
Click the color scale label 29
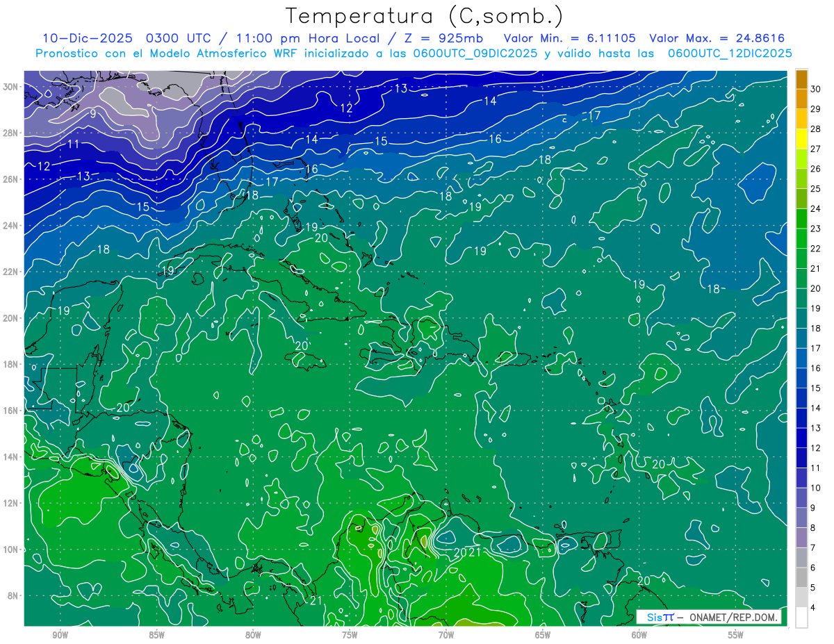pyautogui.click(x=817, y=109)
